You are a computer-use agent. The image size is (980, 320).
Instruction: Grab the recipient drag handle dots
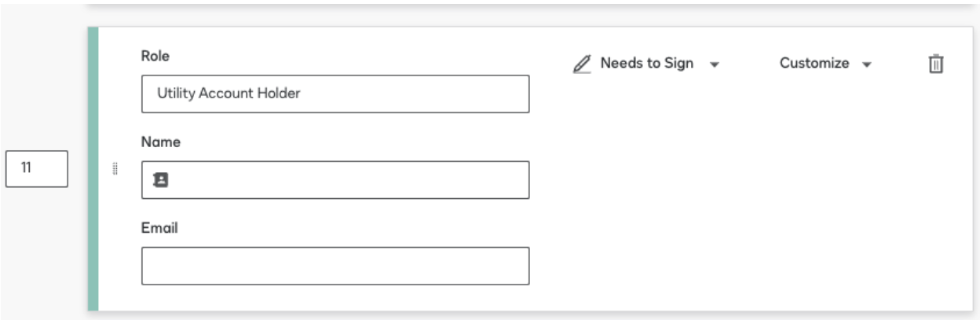click(x=115, y=168)
